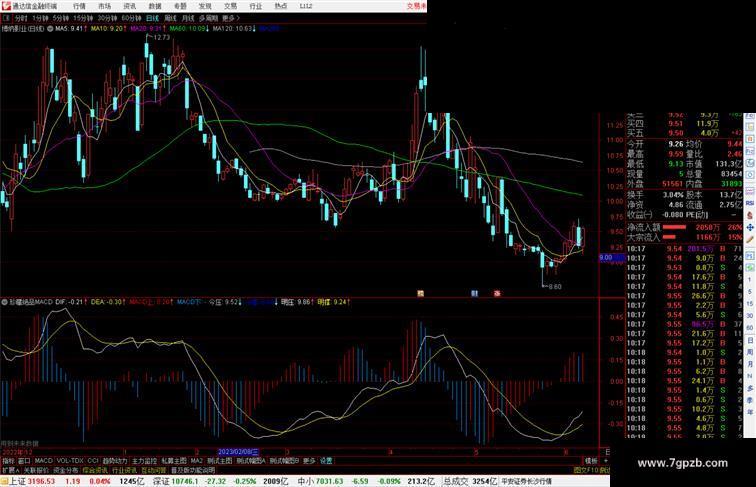The width and height of the screenshot is (756, 487).
Task: Click the red dollar icon in right toolbar
Action: coord(750,216)
